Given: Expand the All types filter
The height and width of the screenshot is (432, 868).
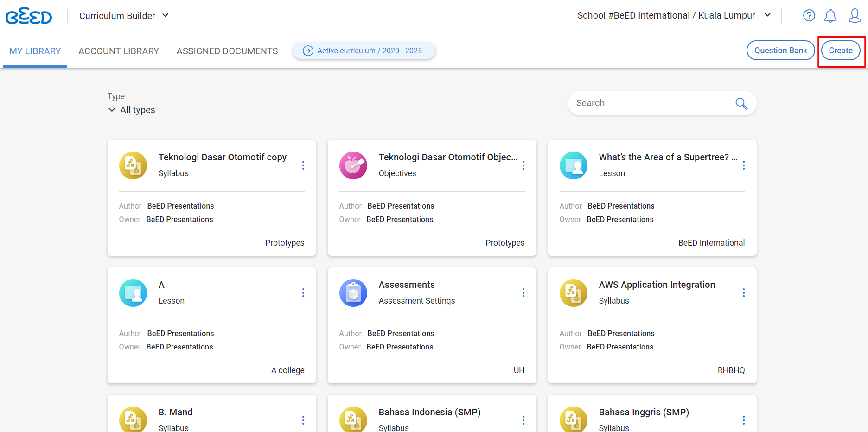Looking at the screenshot, I should coord(132,110).
